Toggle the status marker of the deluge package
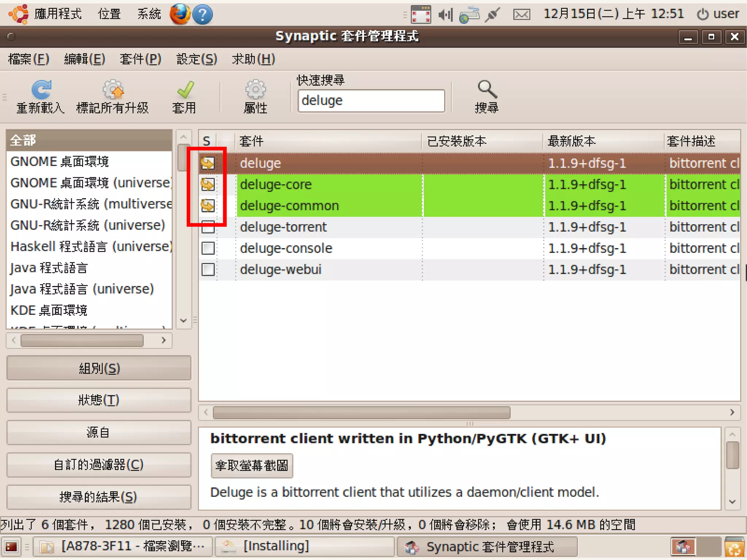747x560 pixels. pyautogui.click(x=208, y=163)
